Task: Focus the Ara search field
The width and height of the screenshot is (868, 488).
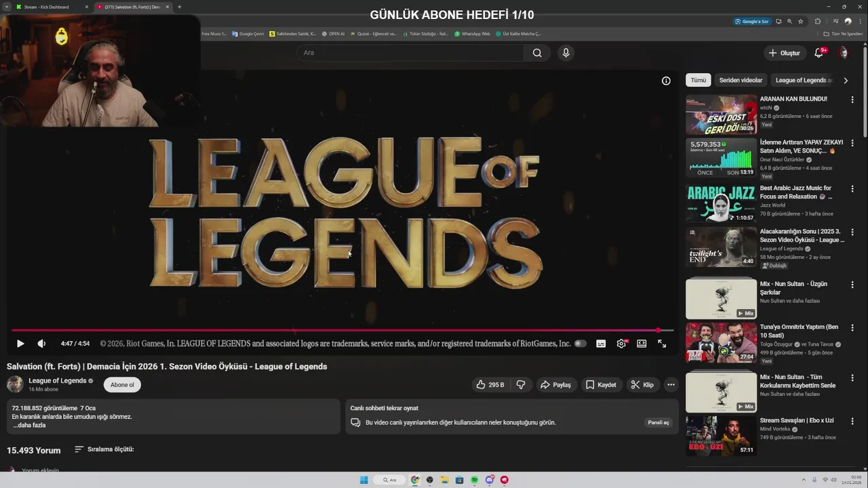Action: 410,53
